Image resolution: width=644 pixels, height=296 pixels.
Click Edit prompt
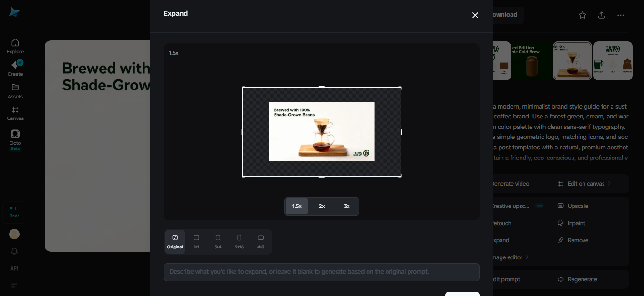507,279
